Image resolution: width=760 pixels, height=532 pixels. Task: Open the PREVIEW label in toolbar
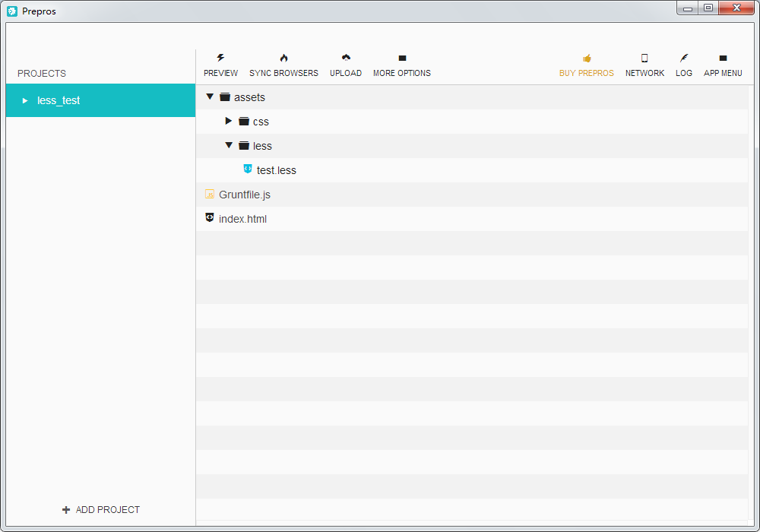click(x=220, y=73)
